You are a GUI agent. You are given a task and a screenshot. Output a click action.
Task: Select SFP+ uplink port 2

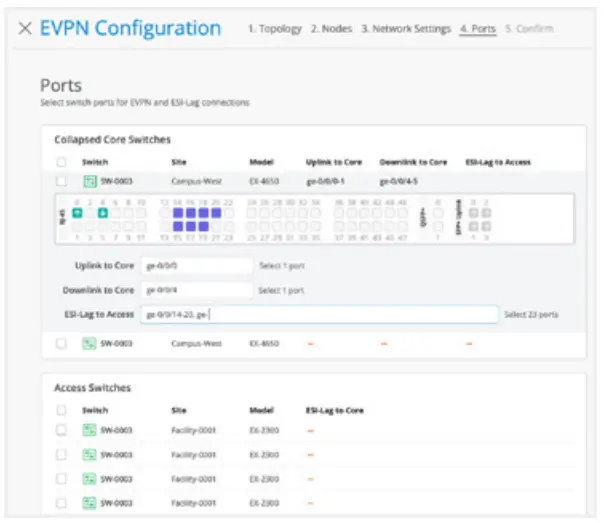pyautogui.click(x=487, y=213)
